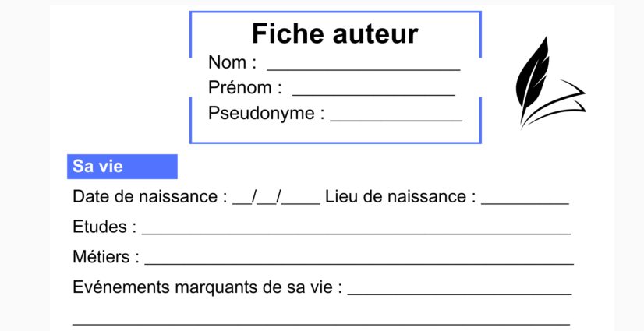
Task: Click the Prénom blank line
Action: (373, 95)
